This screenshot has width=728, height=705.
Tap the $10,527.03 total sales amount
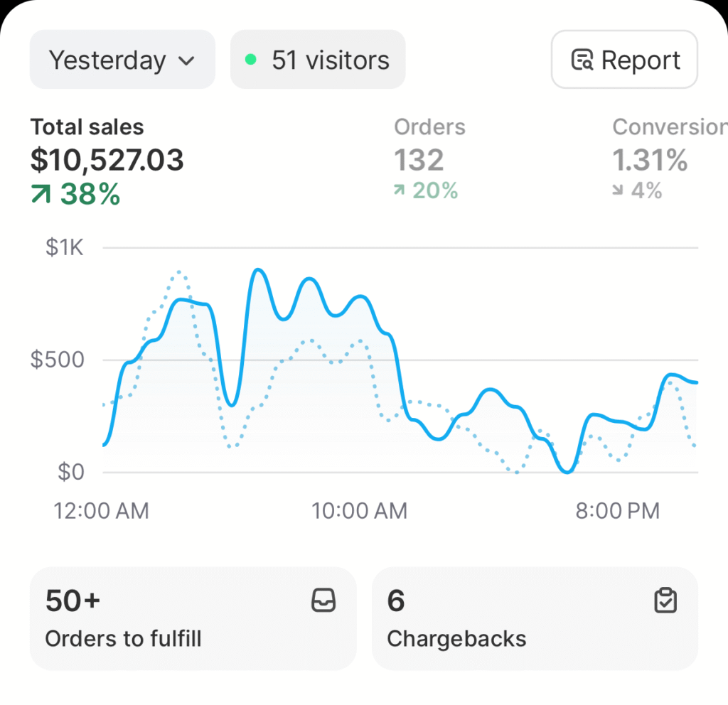[107, 161]
